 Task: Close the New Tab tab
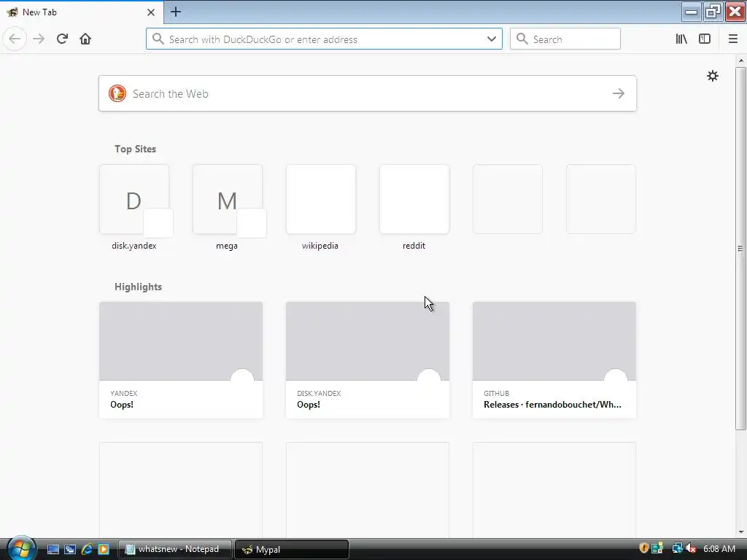[150, 12]
